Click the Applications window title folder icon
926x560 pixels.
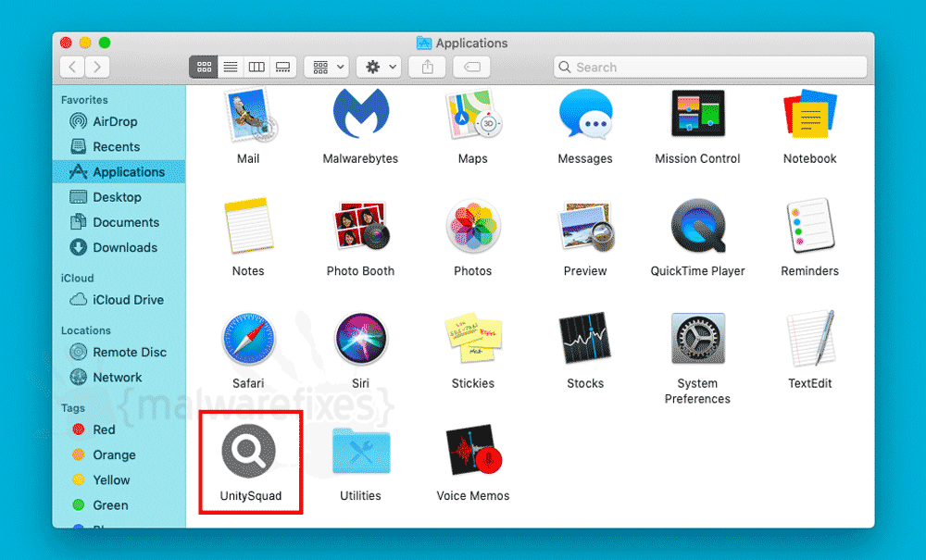[x=424, y=44]
